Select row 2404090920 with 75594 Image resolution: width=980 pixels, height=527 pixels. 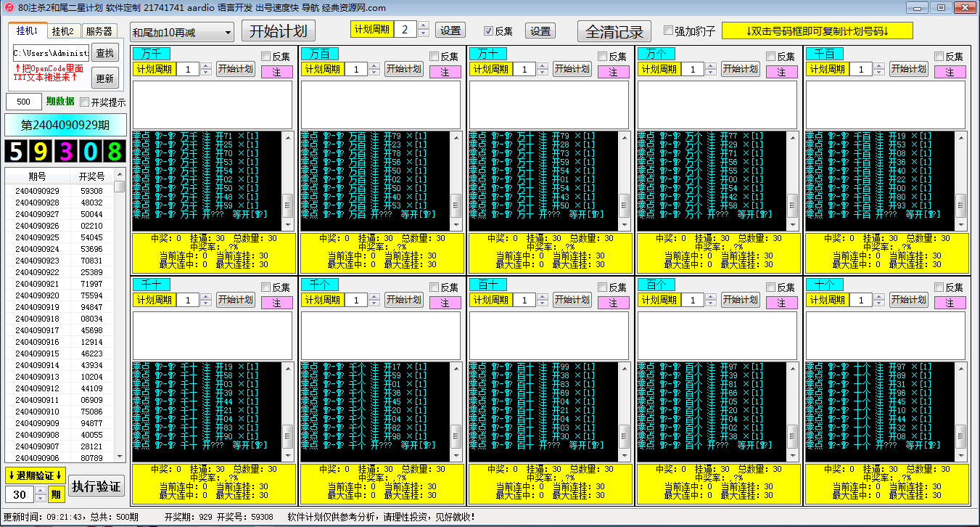59,295
